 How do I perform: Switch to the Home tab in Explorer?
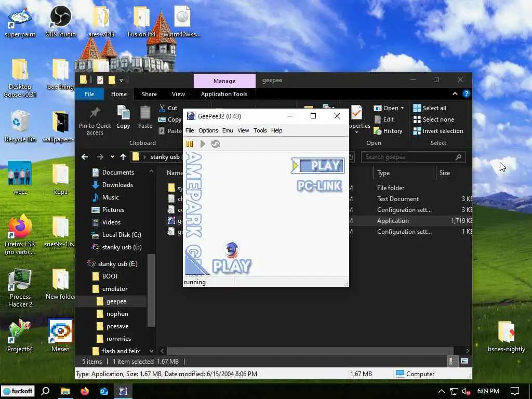coord(119,95)
